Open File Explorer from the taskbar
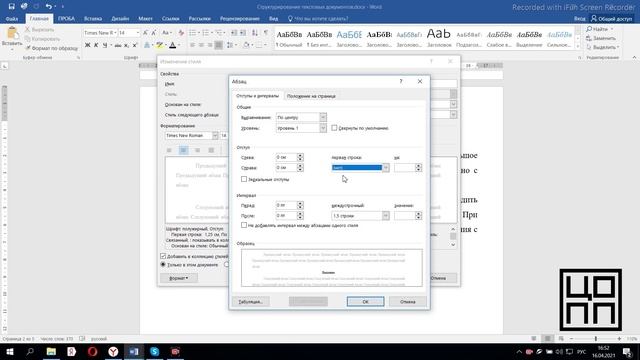Screen dimensions: 640x360 (51, 351)
